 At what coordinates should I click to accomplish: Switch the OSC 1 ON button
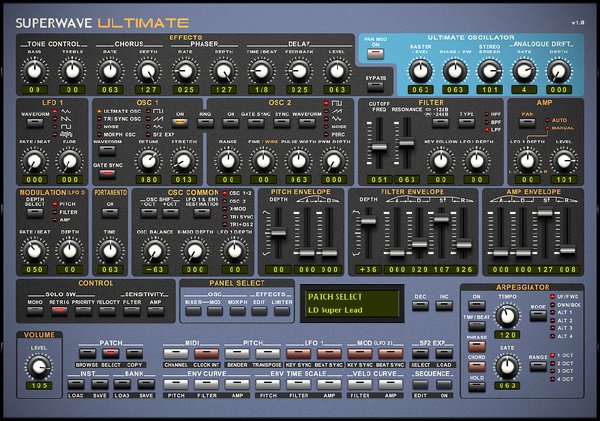[x=180, y=123]
